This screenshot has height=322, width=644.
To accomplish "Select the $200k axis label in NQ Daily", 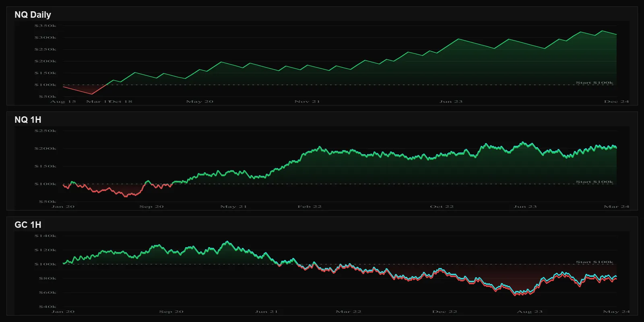I will pyautogui.click(x=45, y=61).
